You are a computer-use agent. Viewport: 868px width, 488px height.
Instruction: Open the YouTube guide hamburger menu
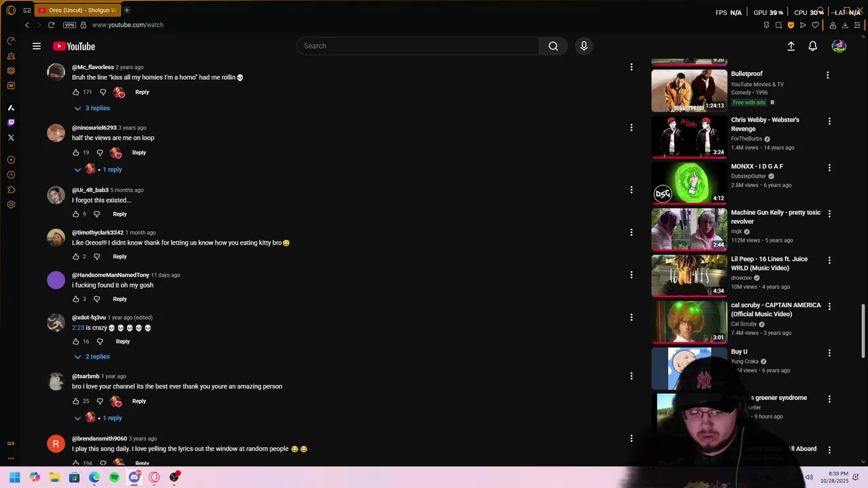[37, 46]
